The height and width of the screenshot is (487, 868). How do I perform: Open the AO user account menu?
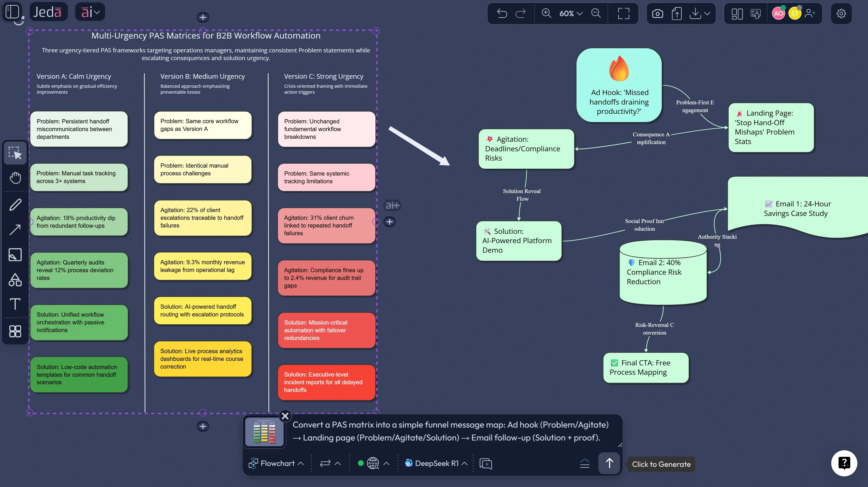point(779,13)
